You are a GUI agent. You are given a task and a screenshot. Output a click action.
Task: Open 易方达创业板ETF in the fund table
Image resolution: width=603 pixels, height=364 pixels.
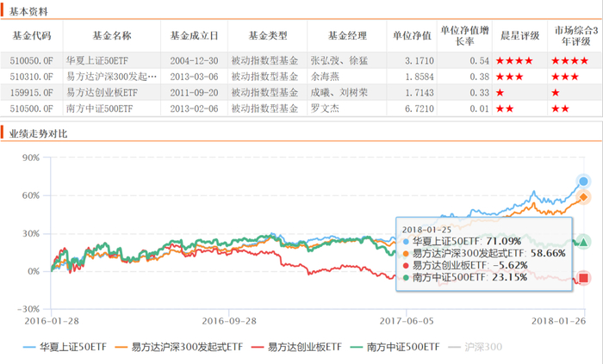[102, 93]
